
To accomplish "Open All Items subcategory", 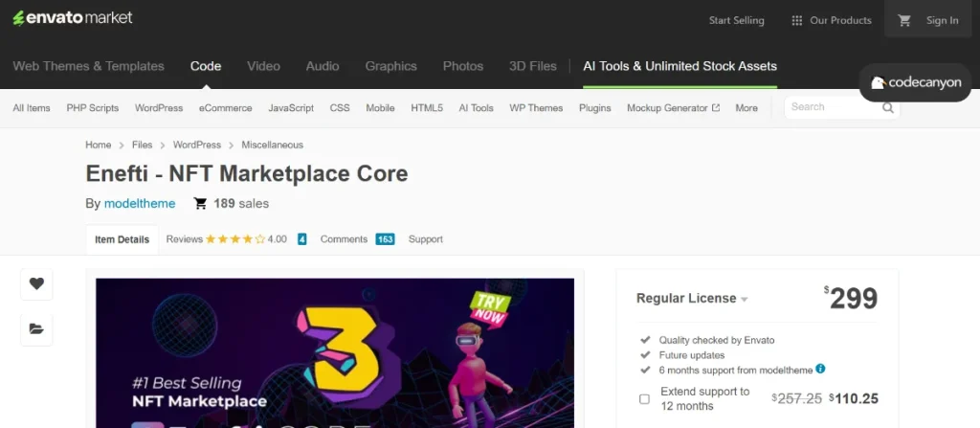I will (32, 107).
